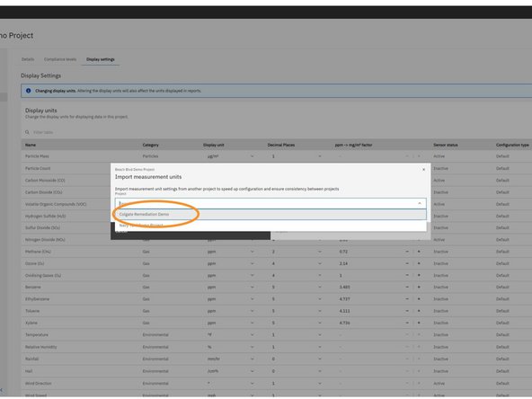Decrease the Xylene 4.736 factor with minus

407,323
